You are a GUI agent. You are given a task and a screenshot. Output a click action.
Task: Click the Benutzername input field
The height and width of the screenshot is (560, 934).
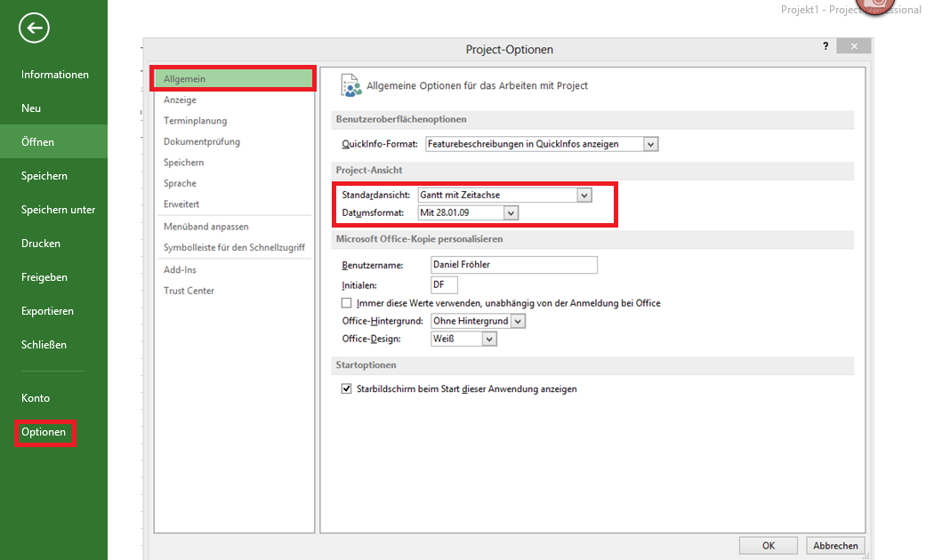pos(514,265)
